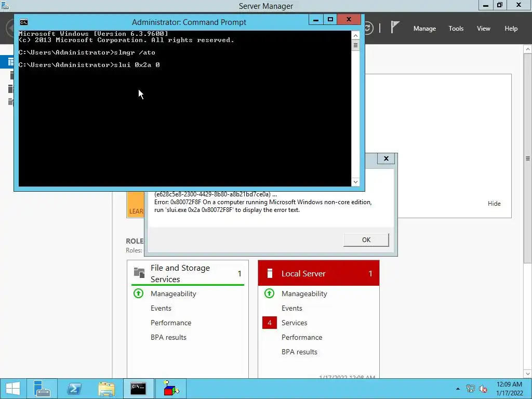
Task: Click the 'slmgr /ato' command line text
Action: (x=135, y=52)
